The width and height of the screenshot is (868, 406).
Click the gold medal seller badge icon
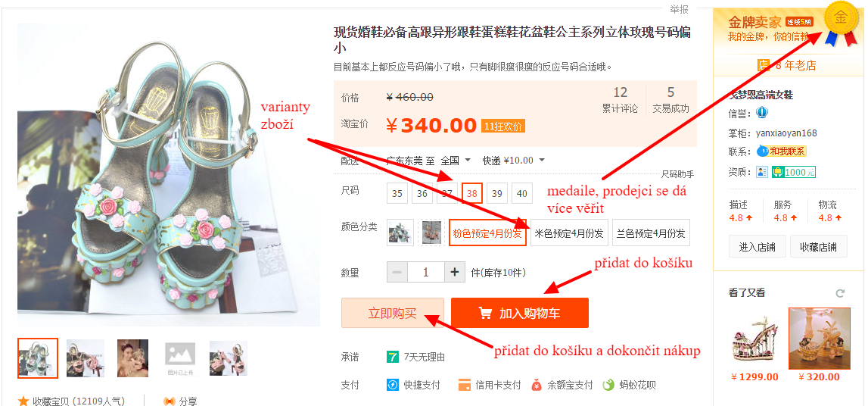tap(841, 22)
